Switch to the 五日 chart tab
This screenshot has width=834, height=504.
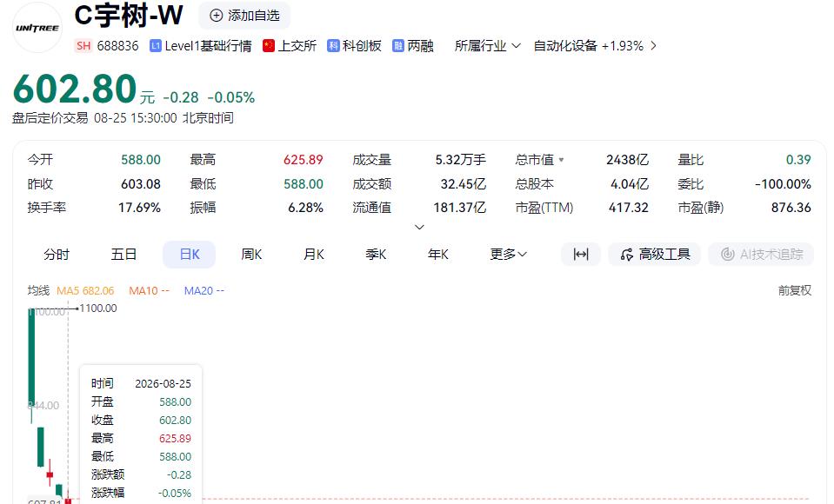coord(124,254)
